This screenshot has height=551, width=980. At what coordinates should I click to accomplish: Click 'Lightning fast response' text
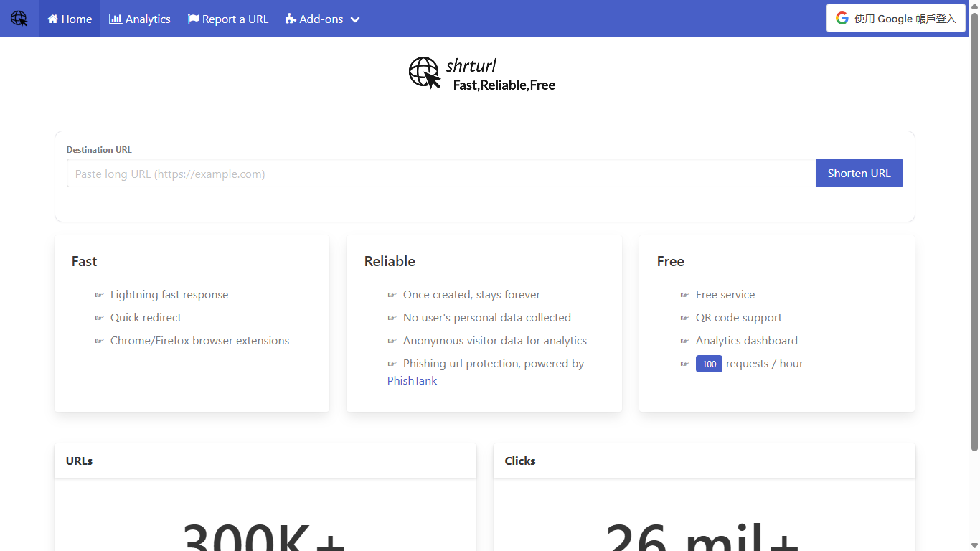click(x=169, y=295)
